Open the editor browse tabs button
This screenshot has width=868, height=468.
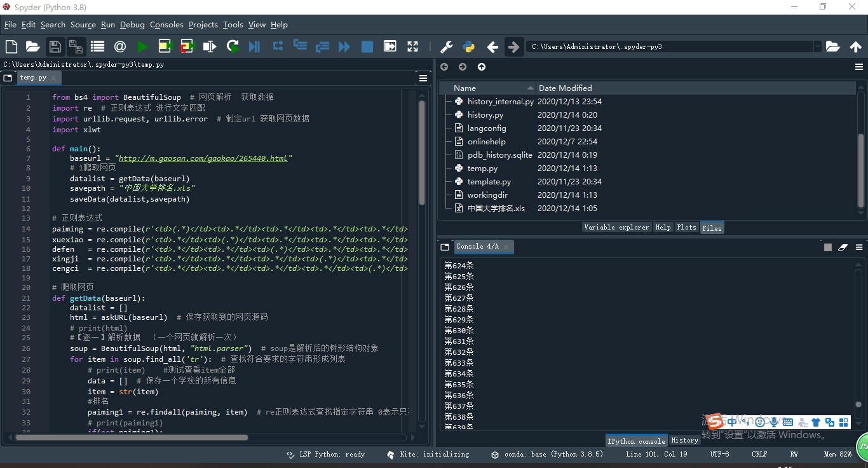pyautogui.click(x=8, y=78)
